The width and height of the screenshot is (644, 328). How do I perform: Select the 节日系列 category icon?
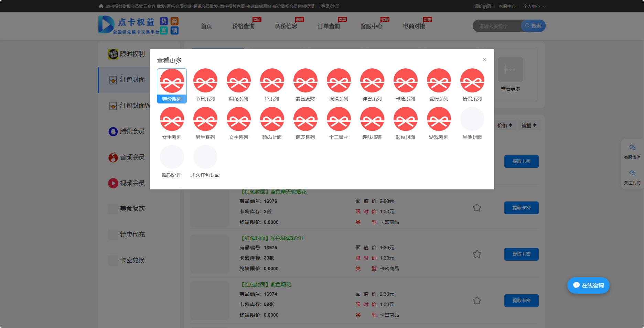point(205,81)
